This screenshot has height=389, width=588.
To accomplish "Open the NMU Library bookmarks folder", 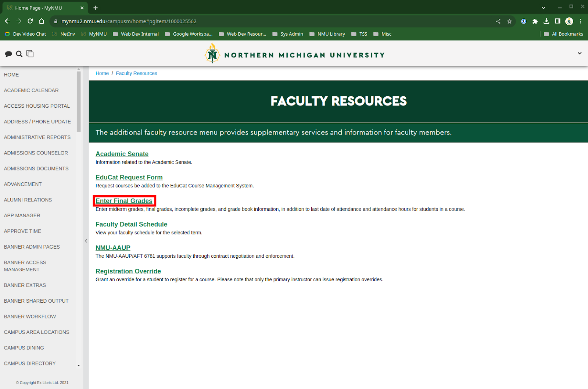I will pos(327,34).
